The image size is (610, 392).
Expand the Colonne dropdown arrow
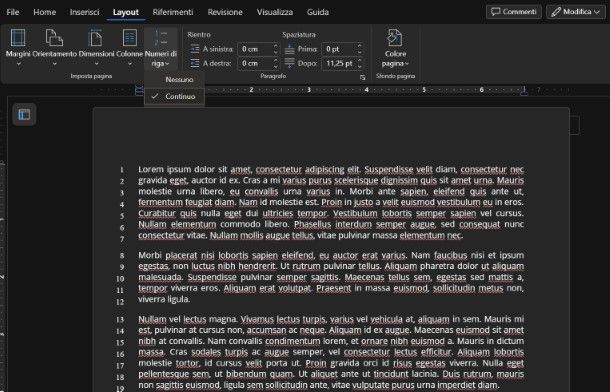pos(130,64)
